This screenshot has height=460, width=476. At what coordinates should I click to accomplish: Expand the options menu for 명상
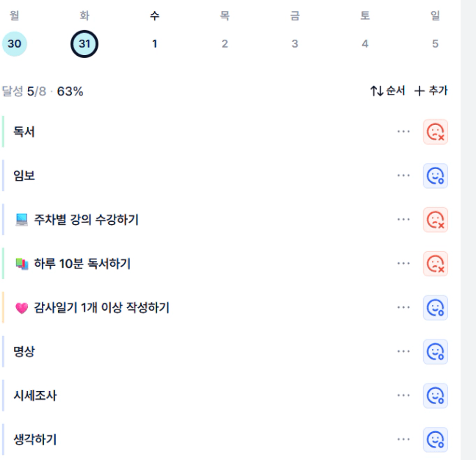(403, 351)
